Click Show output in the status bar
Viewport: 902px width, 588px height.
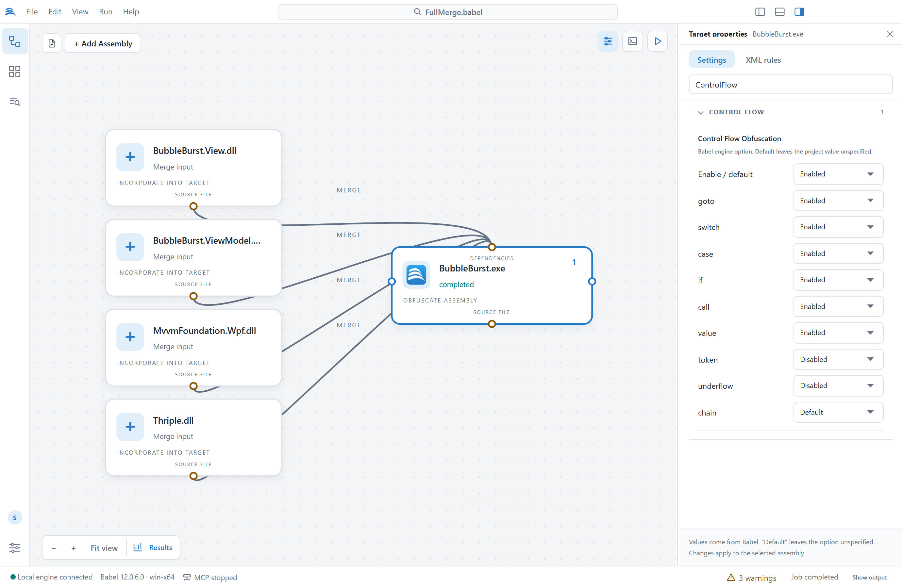click(869, 578)
